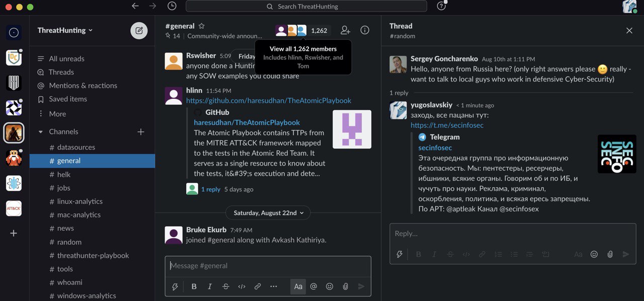The width and height of the screenshot is (644, 301).
Task: Open haresudhan/TheAtomicPlaybook preview title link
Action: pyautogui.click(x=247, y=122)
